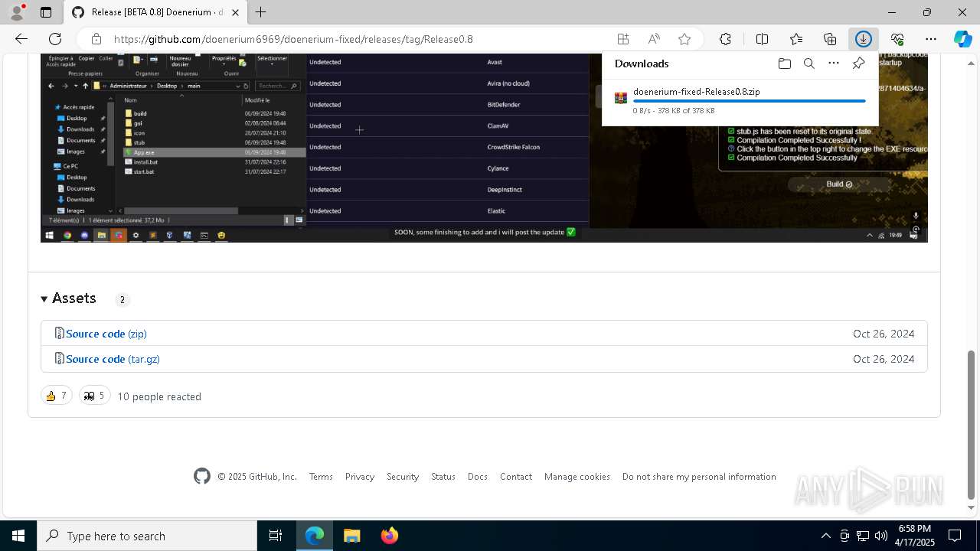Click the Oct 26, 2024 date beside zip
980x551 pixels.
pos(884,334)
